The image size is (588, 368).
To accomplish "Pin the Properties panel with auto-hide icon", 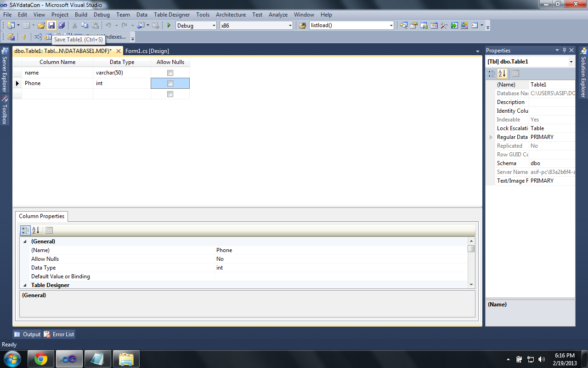I will [x=564, y=50].
